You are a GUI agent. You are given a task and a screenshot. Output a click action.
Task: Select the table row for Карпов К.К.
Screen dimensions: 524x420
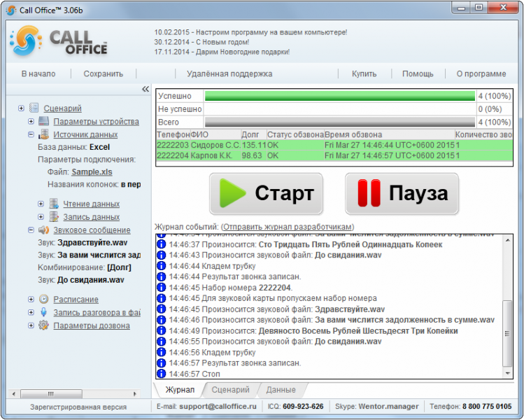click(x=334, y=155)
